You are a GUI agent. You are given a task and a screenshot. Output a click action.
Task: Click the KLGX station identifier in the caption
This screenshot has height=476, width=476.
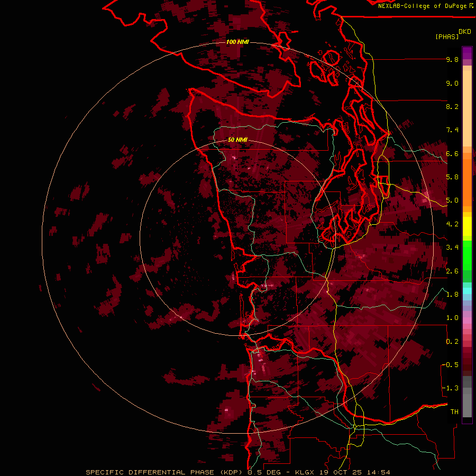(304, 472)
